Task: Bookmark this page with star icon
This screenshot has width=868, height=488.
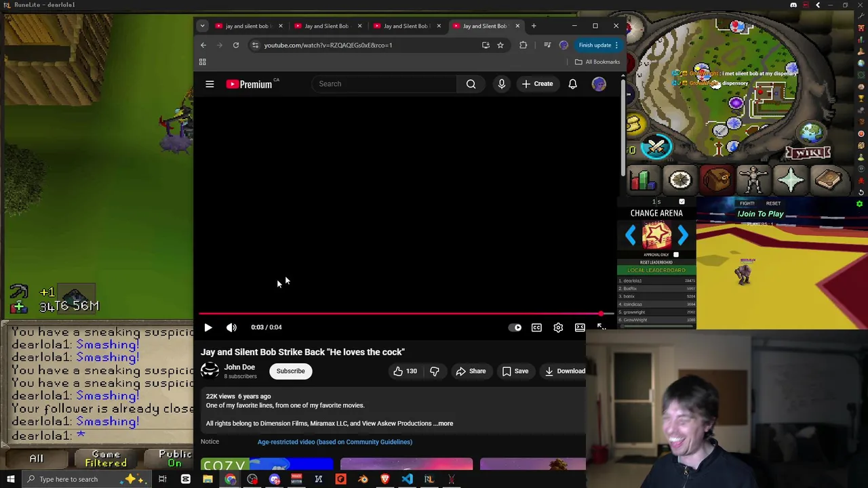Action: coord(500,45)
